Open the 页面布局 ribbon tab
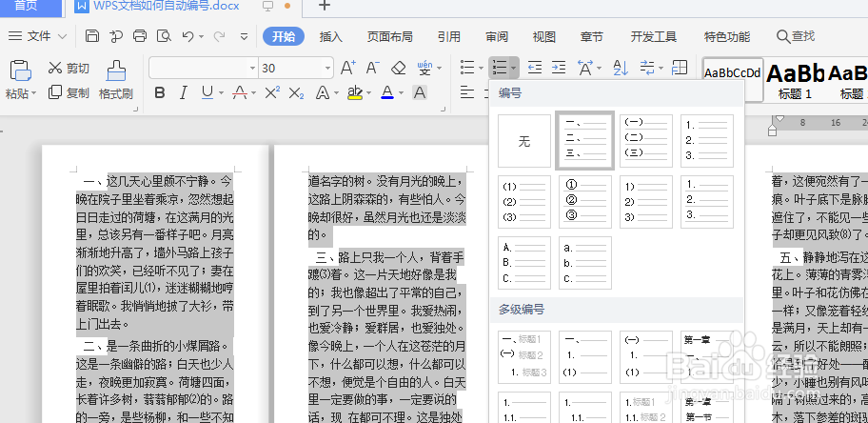The image size is (868, 423). (x=389, y=36)
